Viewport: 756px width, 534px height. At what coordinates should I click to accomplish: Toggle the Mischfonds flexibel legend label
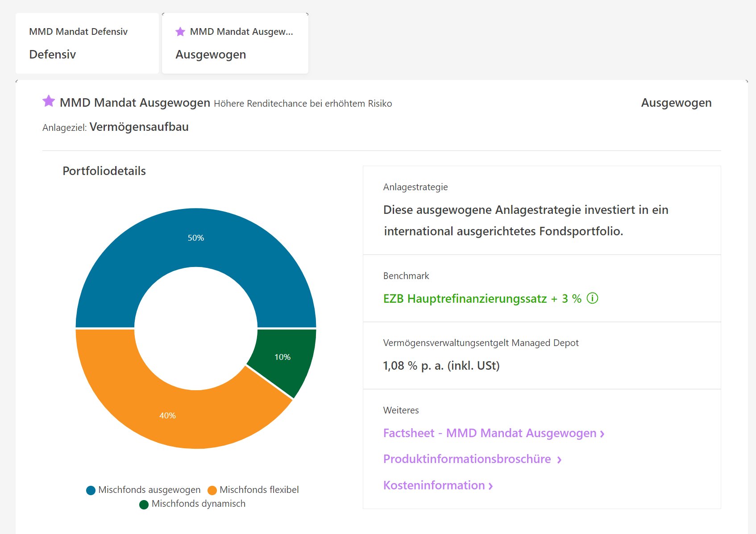point(259,490)
